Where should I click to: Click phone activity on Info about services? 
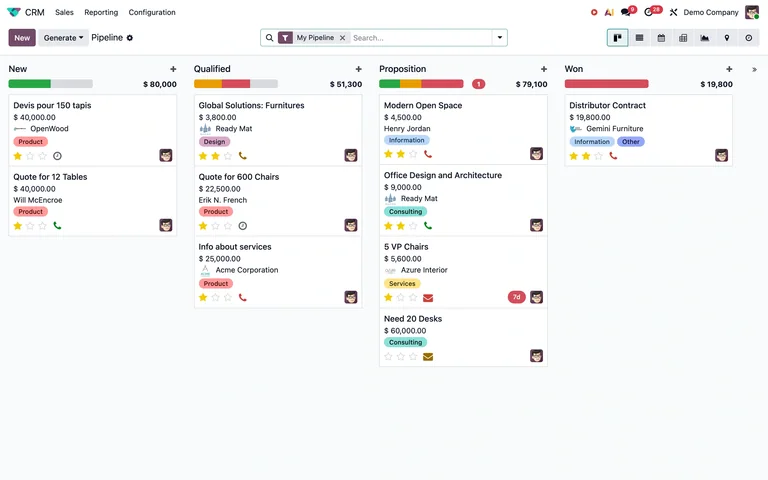point(242,297)
